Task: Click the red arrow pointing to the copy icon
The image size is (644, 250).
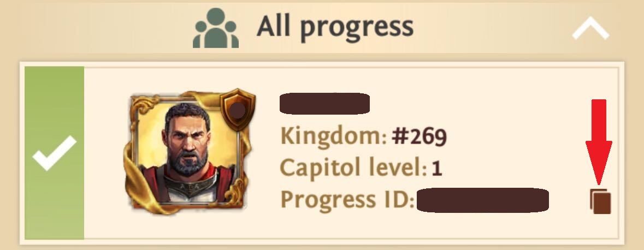Action: tap(599, 141)
